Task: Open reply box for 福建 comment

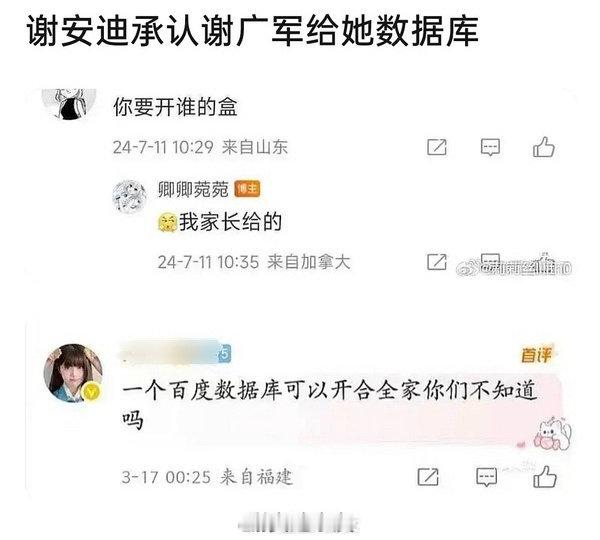Action: tap(486, 477)
